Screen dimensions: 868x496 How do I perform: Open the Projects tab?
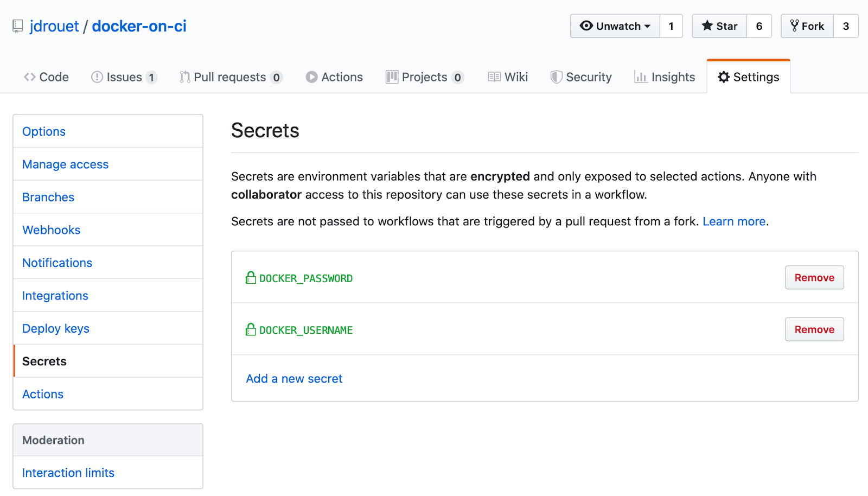tap(424, 77)
